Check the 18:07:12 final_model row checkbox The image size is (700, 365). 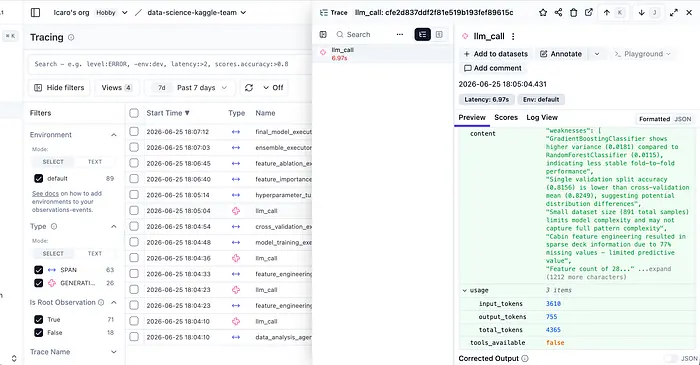tap(134, 132)
